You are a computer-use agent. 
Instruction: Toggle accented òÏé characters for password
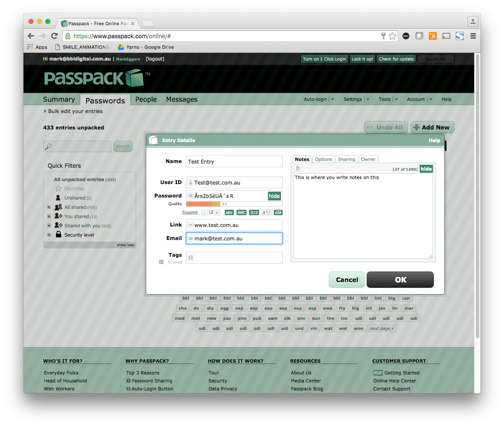278,212
